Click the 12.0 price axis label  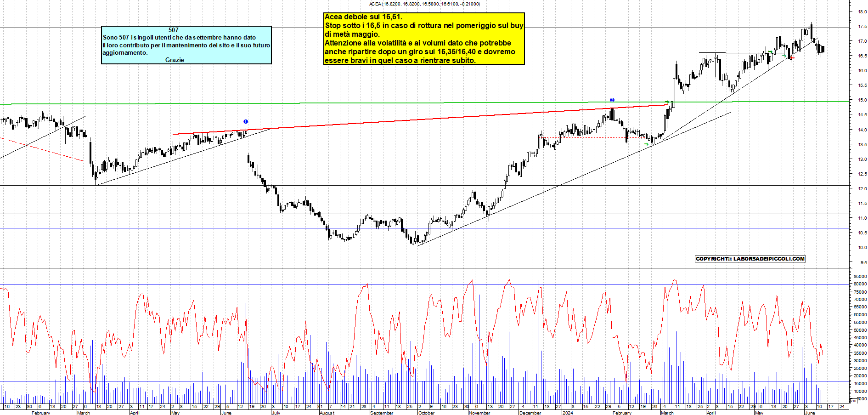(x=862, y=189)
